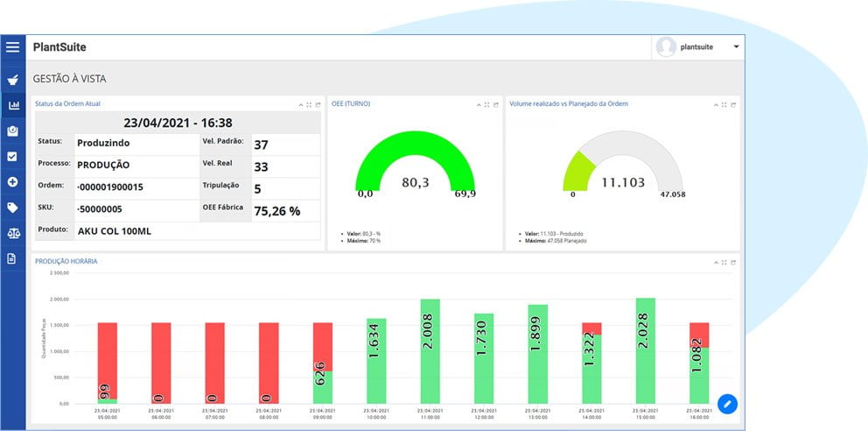Click the Vel. Padrão value 37
Screen dimensions: 868x431
tap(261, 145)
